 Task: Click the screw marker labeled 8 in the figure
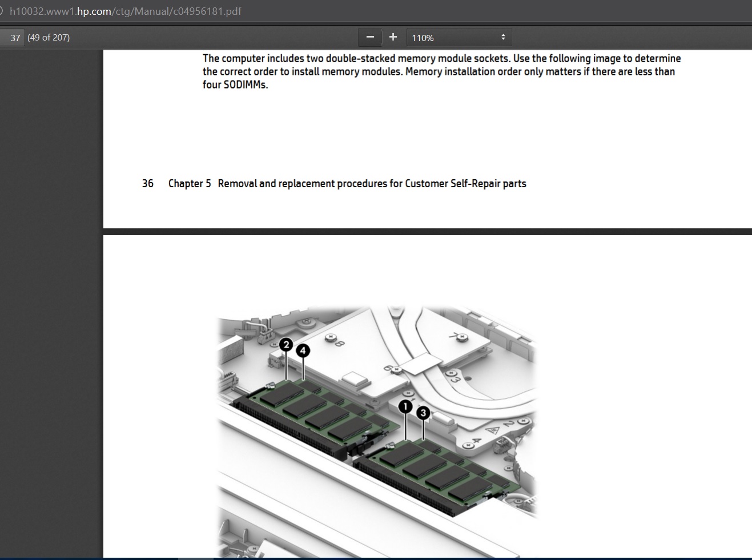click(x=339, y=342)
